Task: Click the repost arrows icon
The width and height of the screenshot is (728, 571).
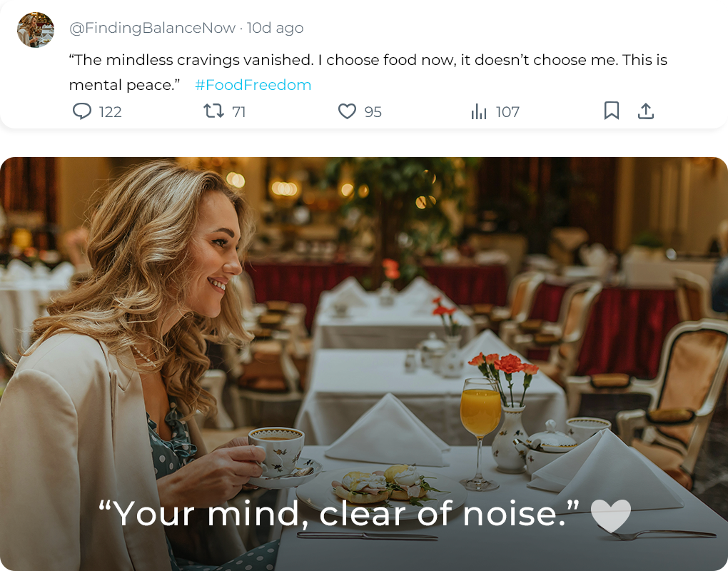Action: pos(213,111)
